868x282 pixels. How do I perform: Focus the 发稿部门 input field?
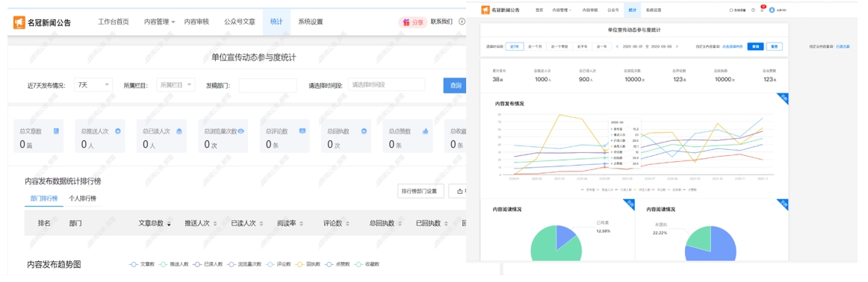pos(267,85)
